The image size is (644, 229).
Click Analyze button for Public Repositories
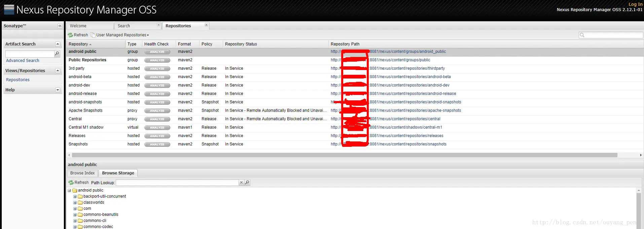(157, 60)
